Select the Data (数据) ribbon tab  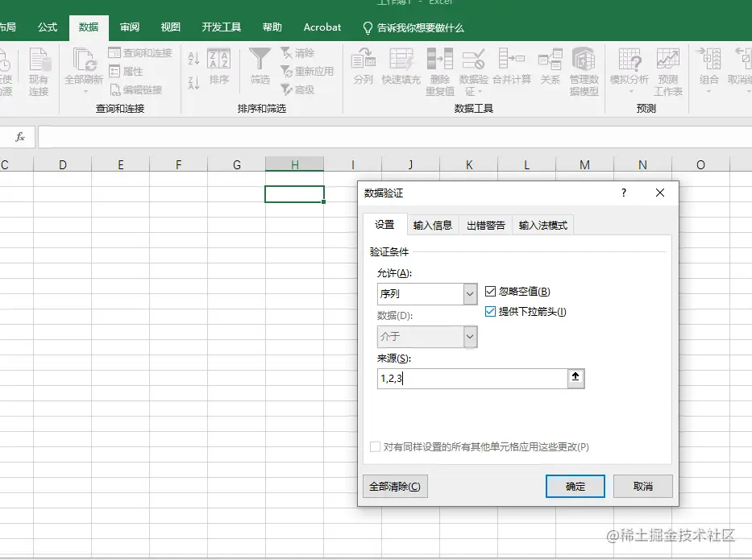click(x=89, y=27)
